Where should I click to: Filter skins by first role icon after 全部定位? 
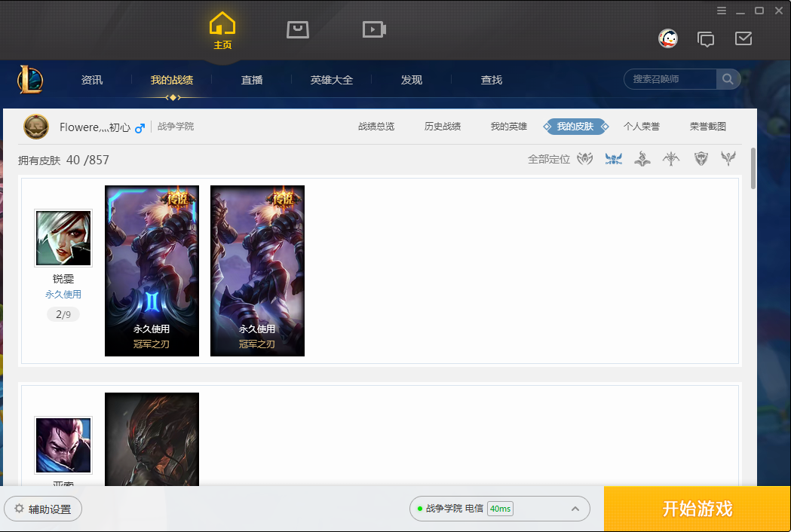pos(585,159)
